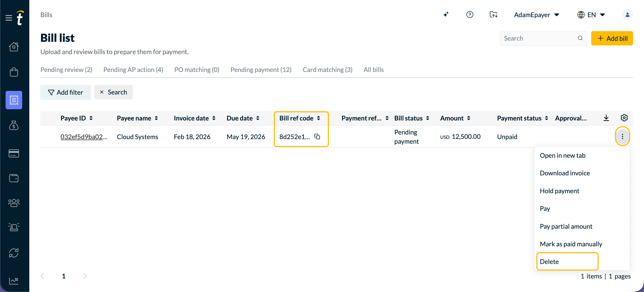The image size is (644, 292).
Task: Open the help question mark icon
Action: point(470,15)
